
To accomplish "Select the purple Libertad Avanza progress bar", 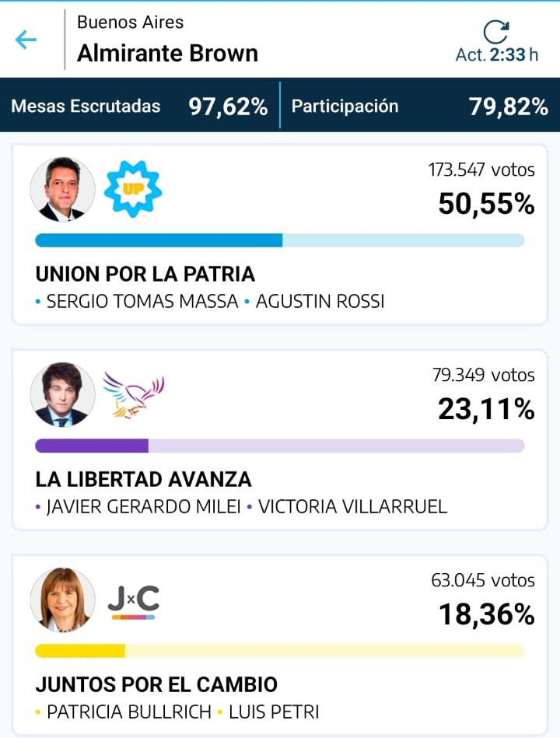I will (279, 446).
